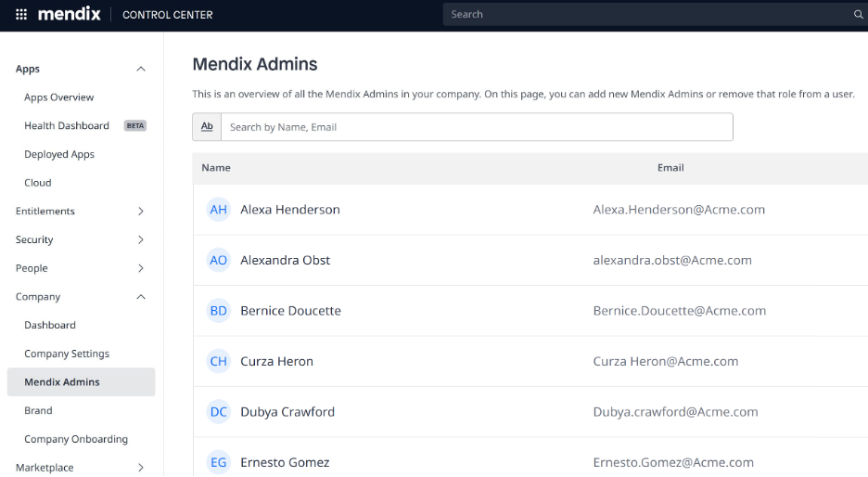This screenshot has width=868, height=477.
Task: Click the Mendix logo
Action: pos(69,15)
